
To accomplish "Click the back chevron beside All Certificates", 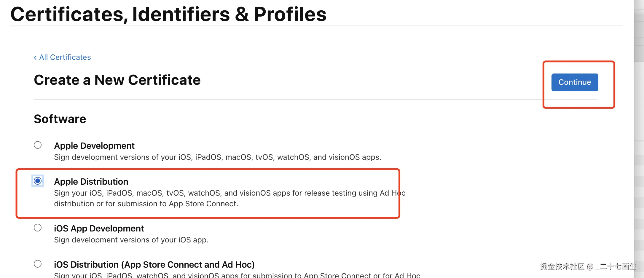I will (x=35, y=57).
